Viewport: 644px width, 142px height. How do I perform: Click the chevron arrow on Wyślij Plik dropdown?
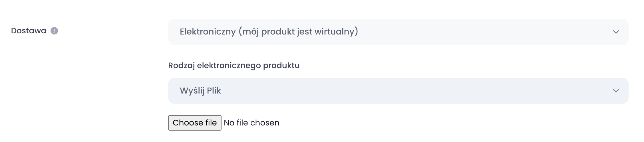tap(616, 91)
